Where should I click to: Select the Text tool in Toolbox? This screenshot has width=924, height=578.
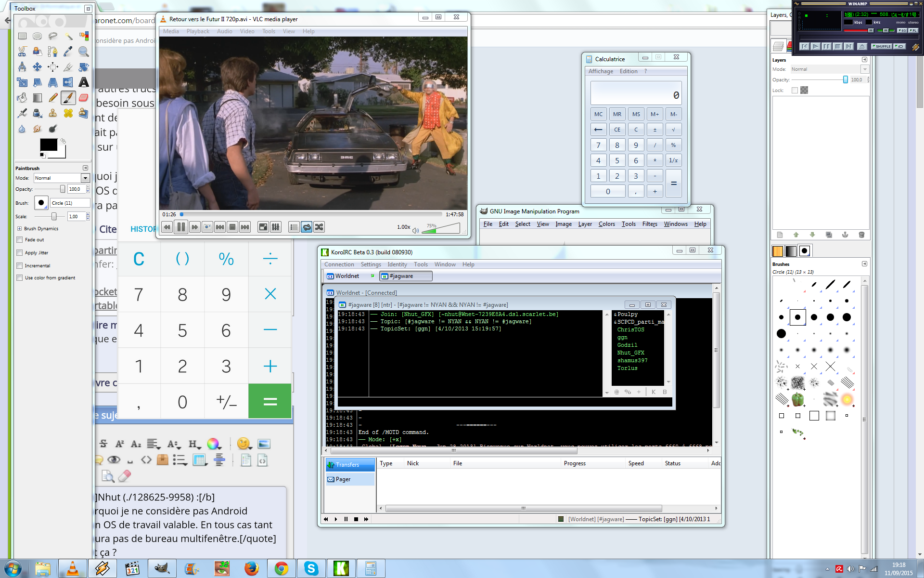83,82
